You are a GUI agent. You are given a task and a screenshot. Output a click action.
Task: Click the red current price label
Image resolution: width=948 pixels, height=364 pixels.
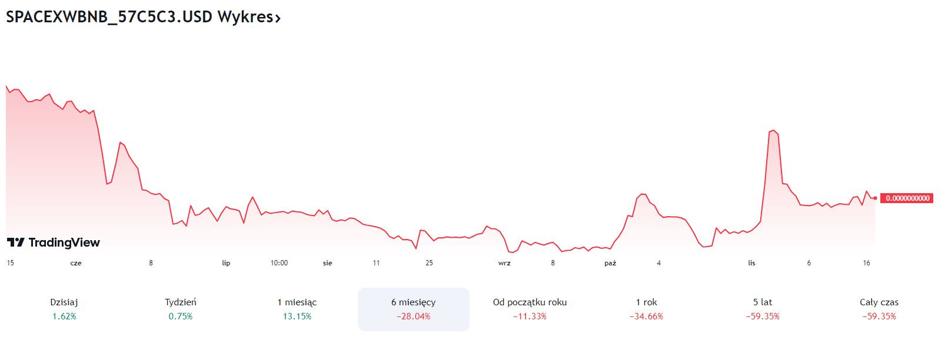[x=907, y=198]
